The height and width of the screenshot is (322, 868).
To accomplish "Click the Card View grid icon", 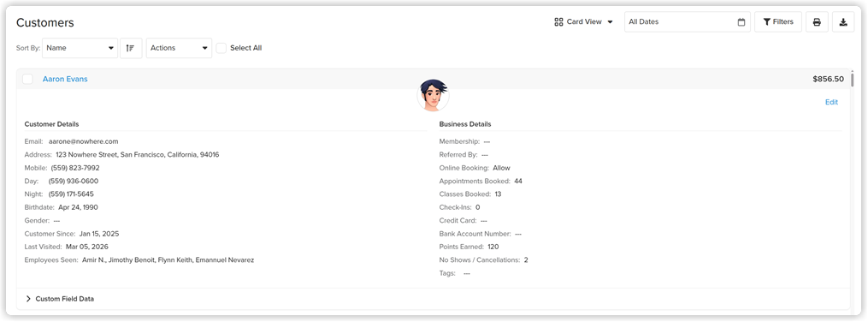I will point(558,22).
